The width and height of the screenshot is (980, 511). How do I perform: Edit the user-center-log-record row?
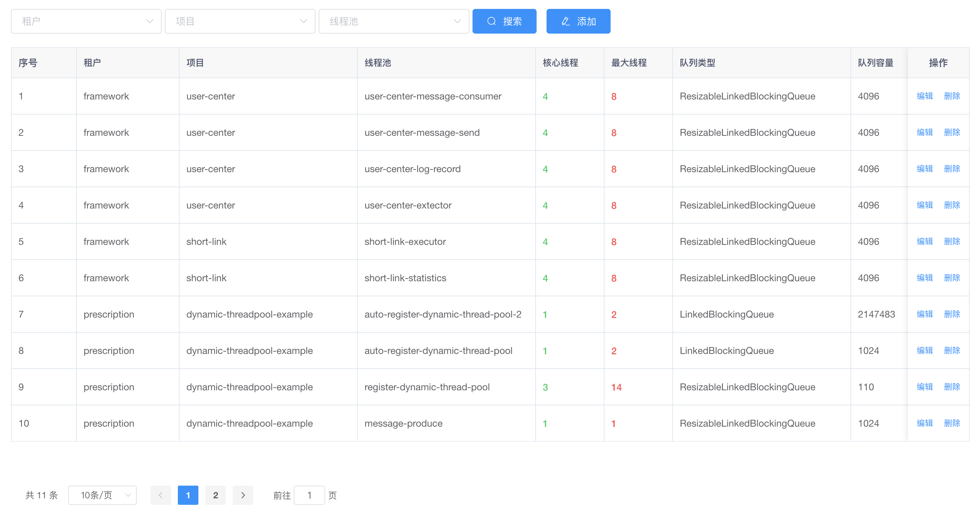tap(924, 169)
